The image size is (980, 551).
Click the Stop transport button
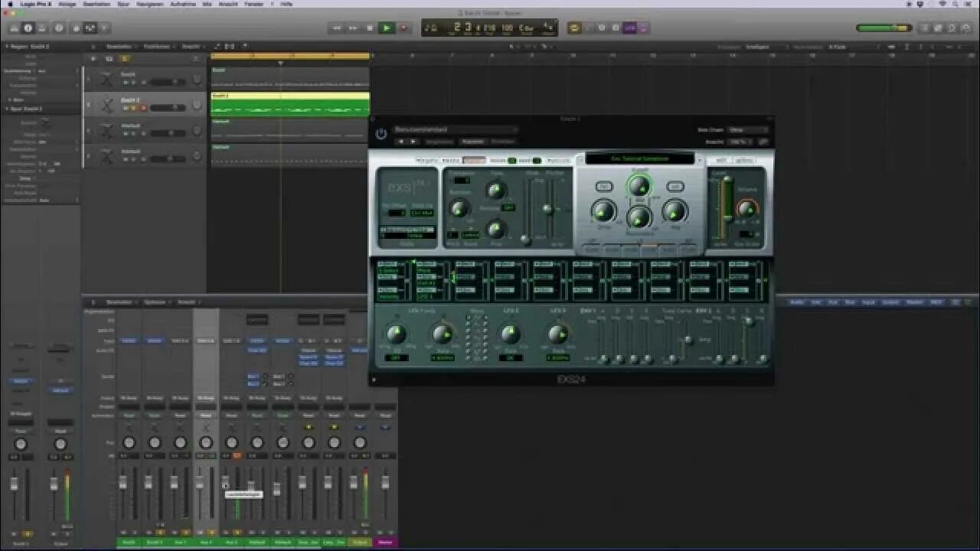(x=370, y=28)
